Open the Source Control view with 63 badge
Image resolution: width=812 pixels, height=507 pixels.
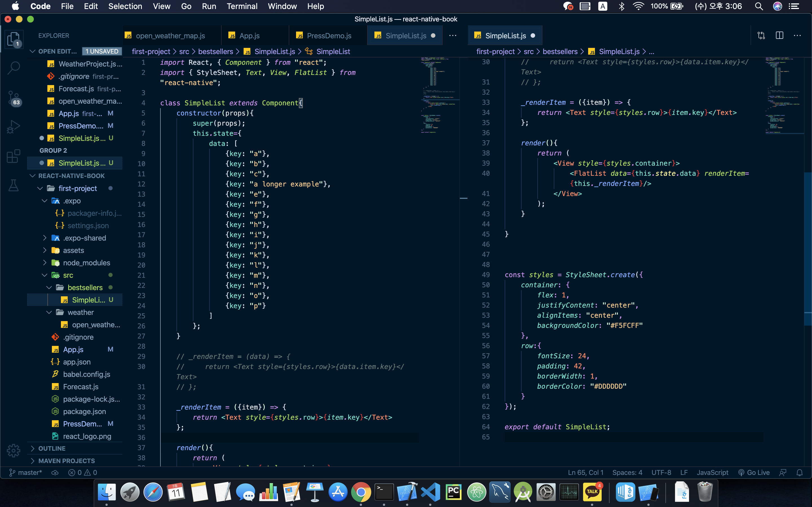pyautogui.click(x=14, y=97)
